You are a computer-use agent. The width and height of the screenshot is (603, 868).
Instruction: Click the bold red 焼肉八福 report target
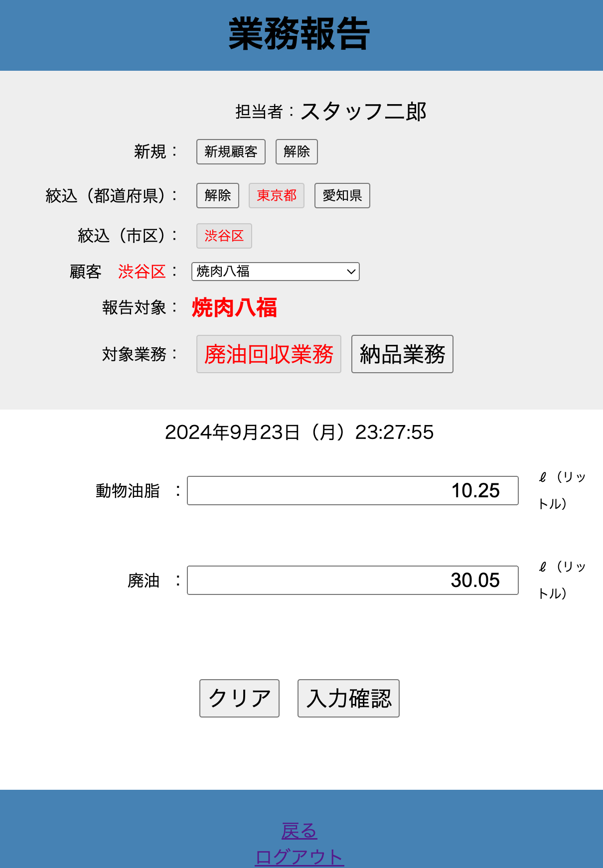[x=234, y=307]
